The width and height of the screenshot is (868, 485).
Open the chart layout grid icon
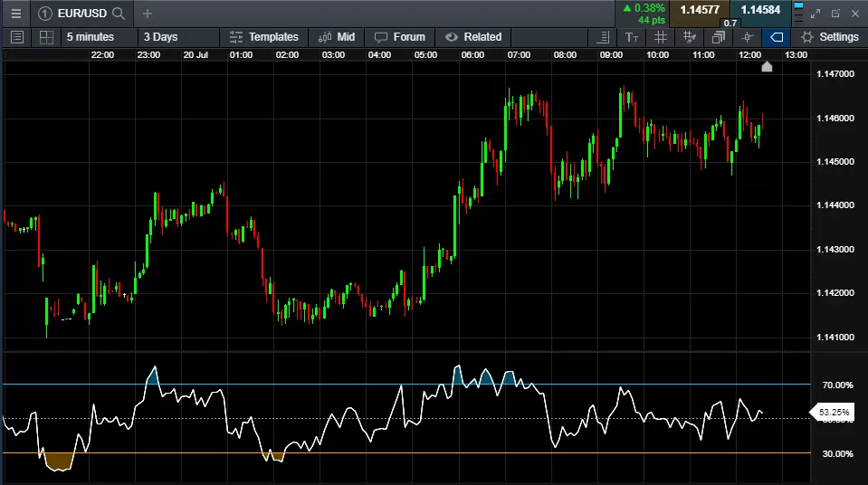[x=46, y=37]
